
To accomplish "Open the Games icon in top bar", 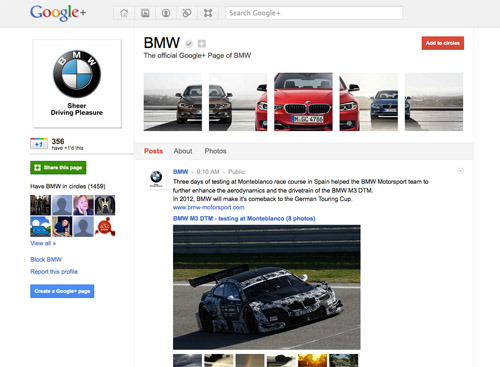I will click(208, 13).
